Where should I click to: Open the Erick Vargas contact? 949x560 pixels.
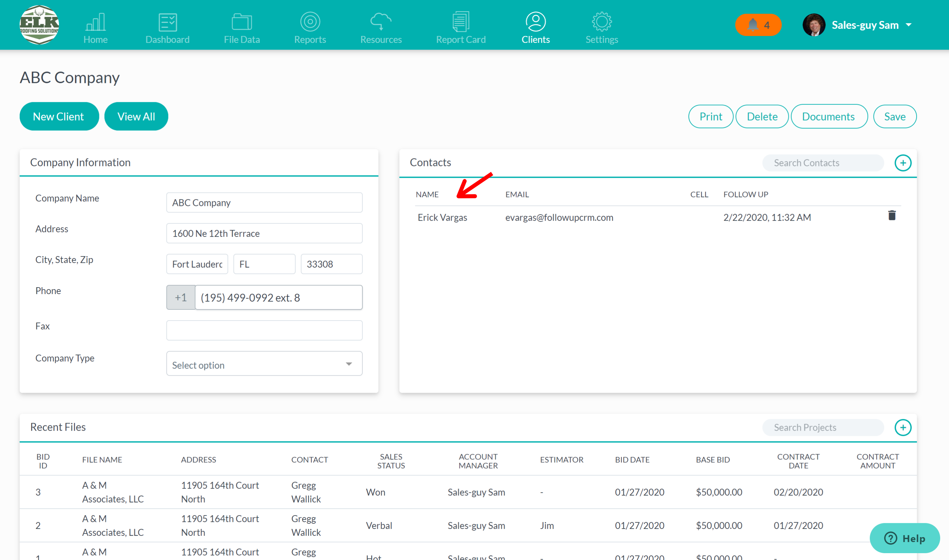pos(442,217)
